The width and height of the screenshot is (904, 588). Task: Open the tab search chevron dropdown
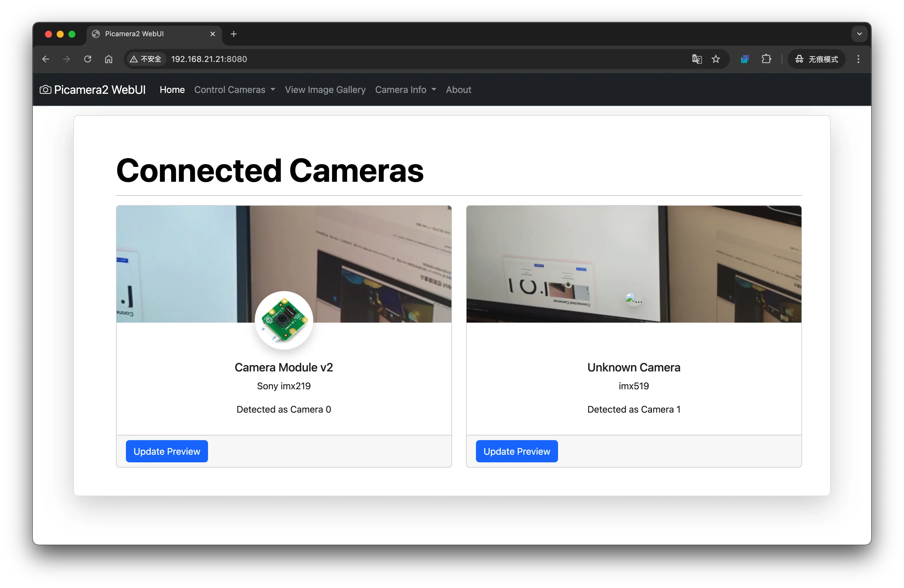click(859, 34)
